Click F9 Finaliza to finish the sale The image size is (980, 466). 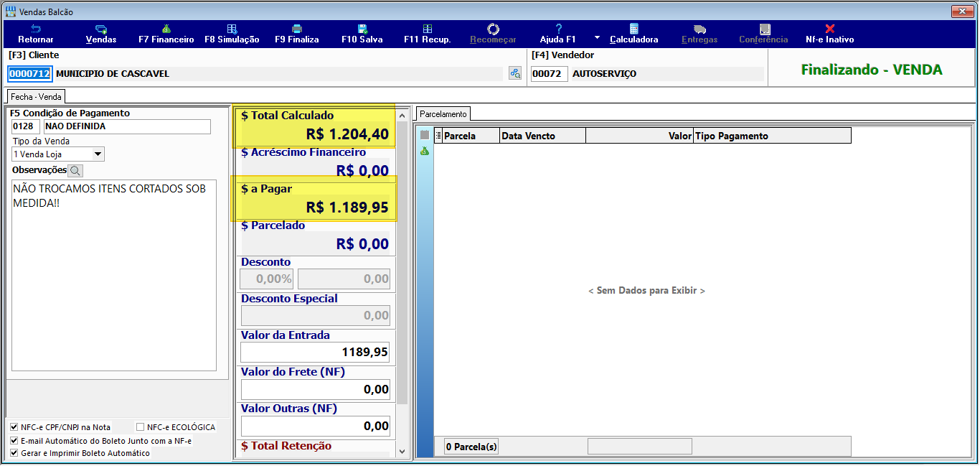tap(297, 34)
